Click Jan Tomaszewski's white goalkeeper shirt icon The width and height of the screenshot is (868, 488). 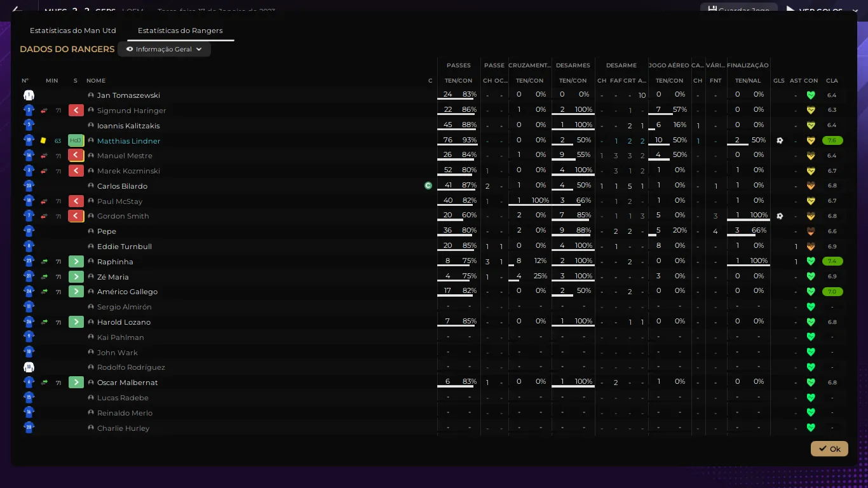point(29,95)
